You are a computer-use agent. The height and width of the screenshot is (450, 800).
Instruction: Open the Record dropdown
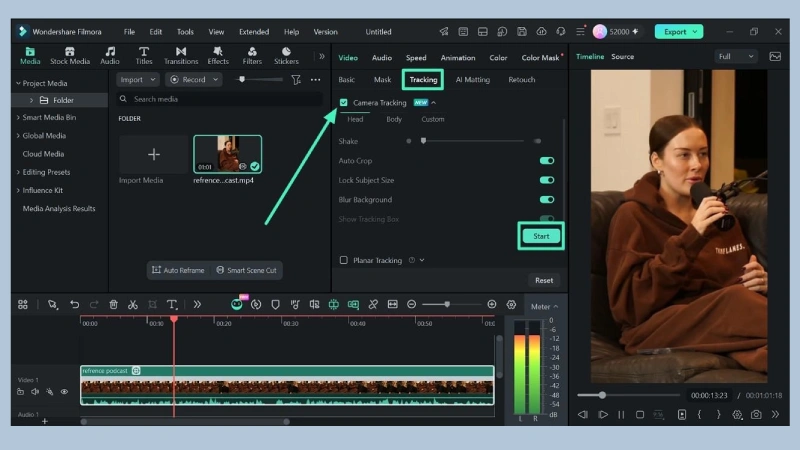click(194, 80)
